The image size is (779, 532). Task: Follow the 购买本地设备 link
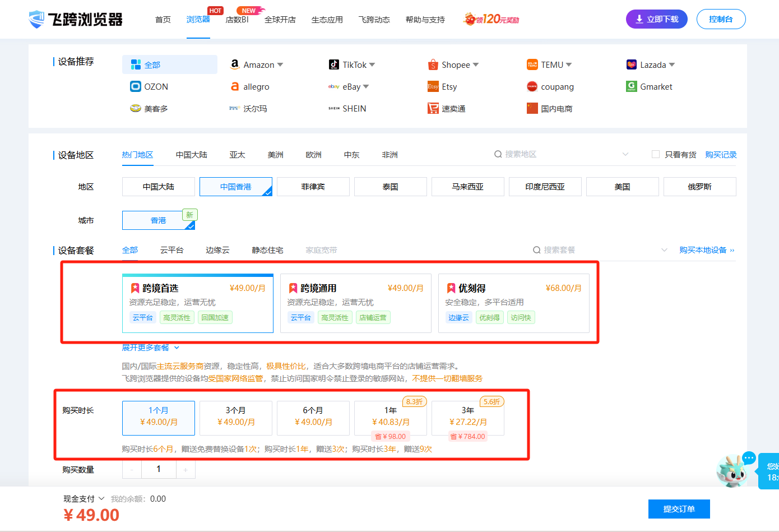click(707, 250)
